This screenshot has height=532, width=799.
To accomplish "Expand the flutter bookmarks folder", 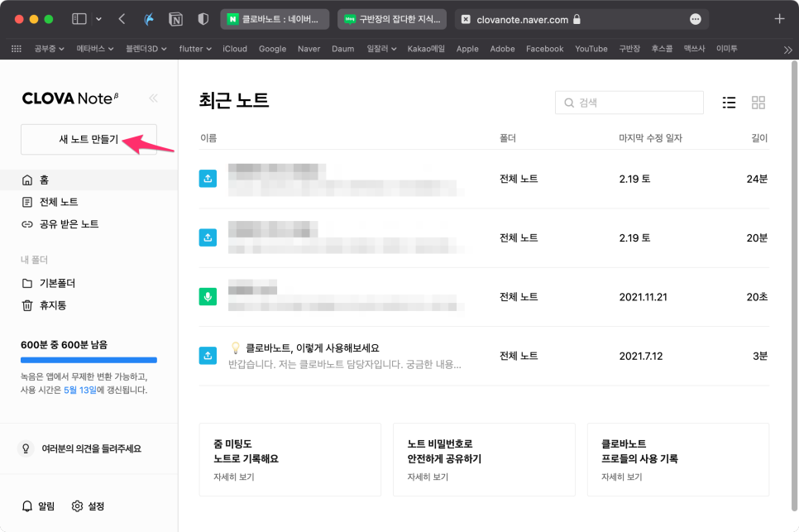I will (195, 49).
